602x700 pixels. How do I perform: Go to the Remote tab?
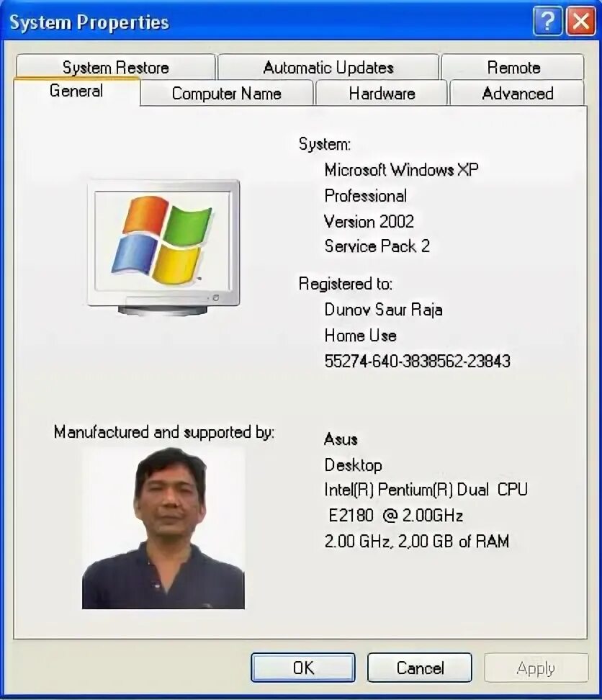tap(513, 68)
